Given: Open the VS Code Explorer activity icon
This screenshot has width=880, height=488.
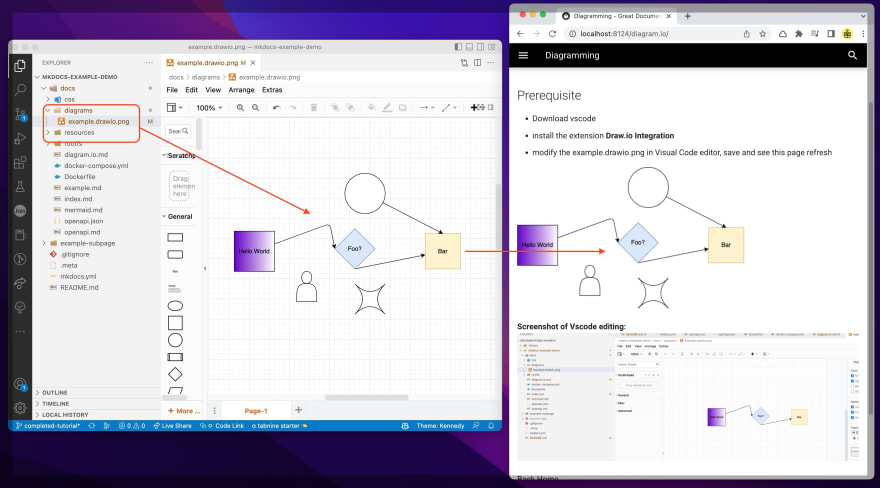Looking at the screenshot, I should pyautogui.click(x=20, y=66).
